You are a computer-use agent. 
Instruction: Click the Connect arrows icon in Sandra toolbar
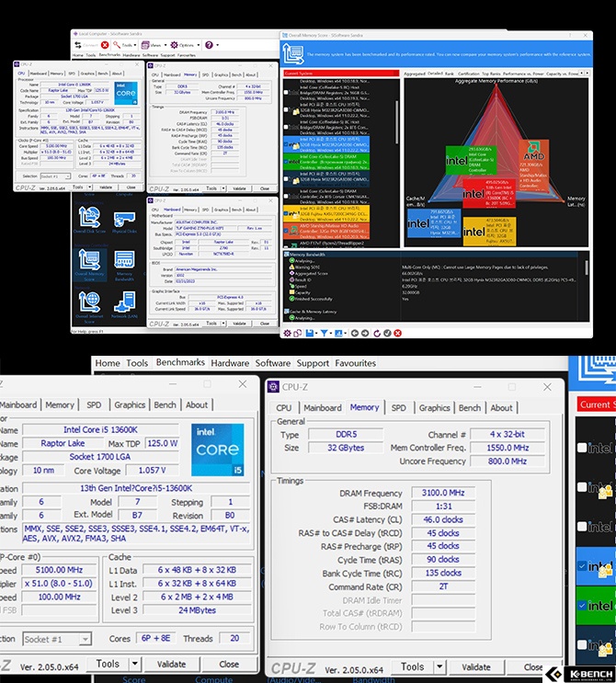point(77,45)
